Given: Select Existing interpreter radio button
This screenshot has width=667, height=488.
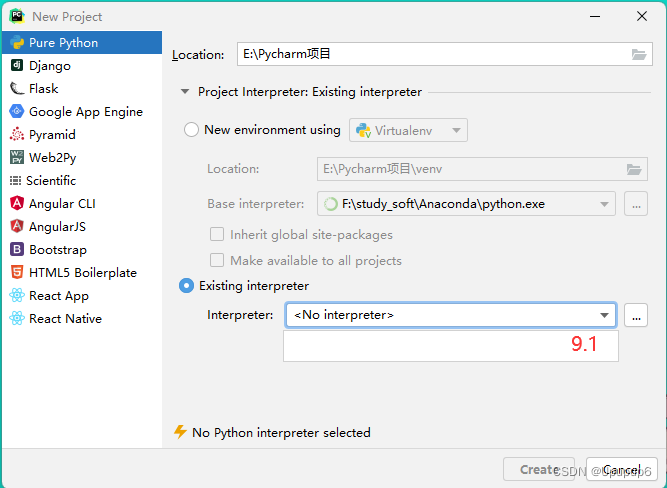Looking at the screenshot, I should (x=186, y=285).
